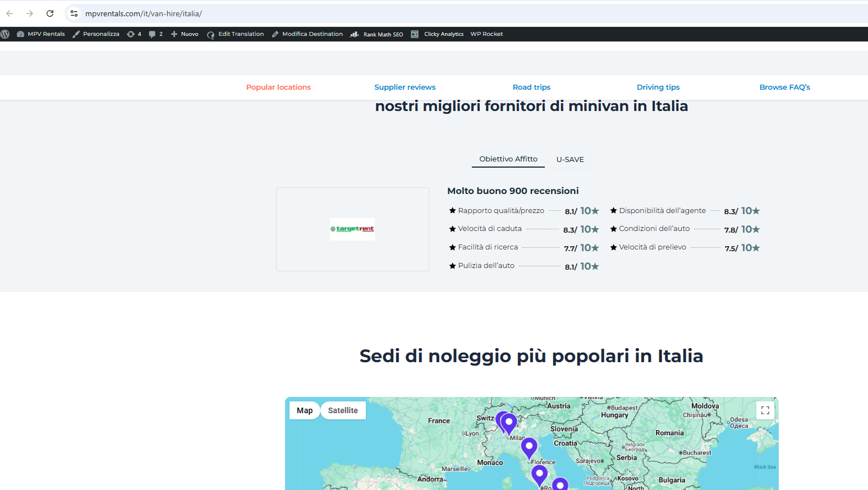
Task: Open the Browse FAQ's link
Action: tap(784, 87)
